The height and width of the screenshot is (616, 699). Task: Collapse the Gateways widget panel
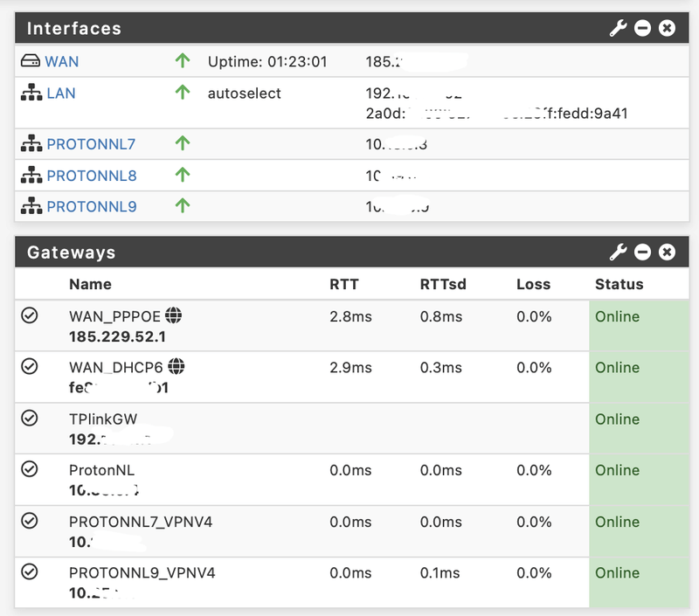(x=642, y=253)
